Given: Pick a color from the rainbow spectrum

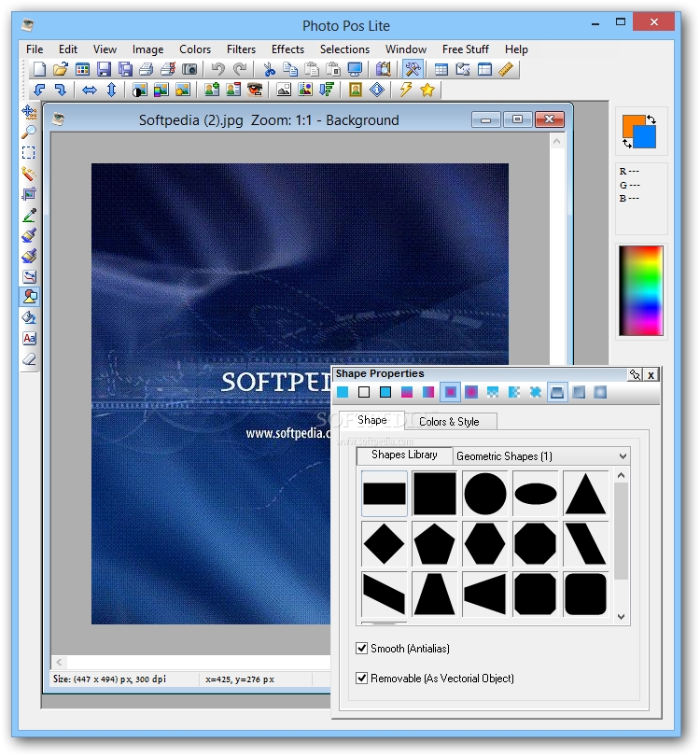Looking at the screenshot, I should (x=641, y=290).
